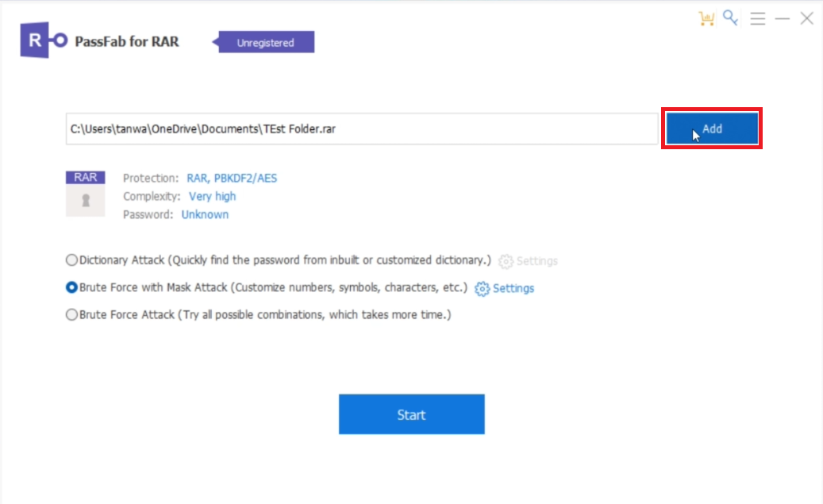Click the PassFab for RAR logo
Screen dimensions: 823x504
click(44, 40)
